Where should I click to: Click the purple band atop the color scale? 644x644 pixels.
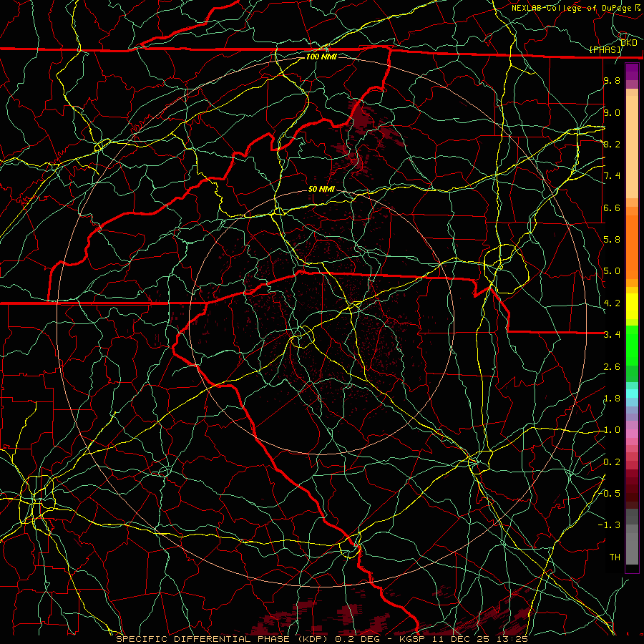coord(632,72)
